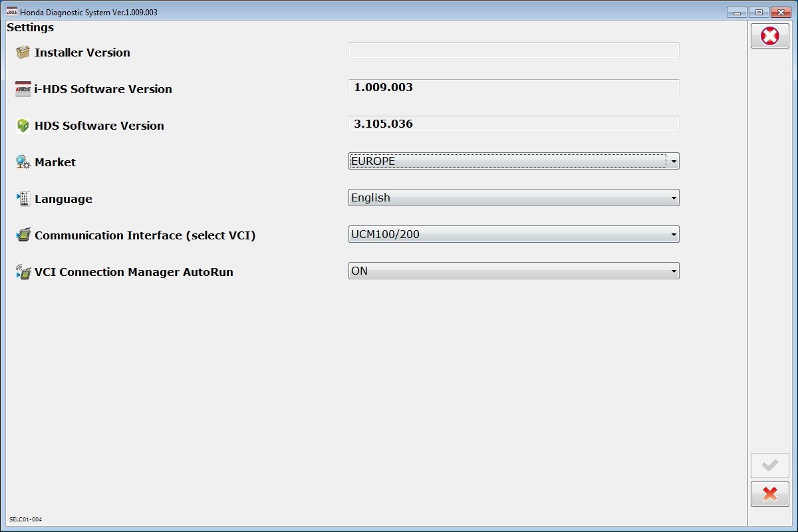Click the i-HDS Software Version label
The image size is (798, 532).
[103, 89]
